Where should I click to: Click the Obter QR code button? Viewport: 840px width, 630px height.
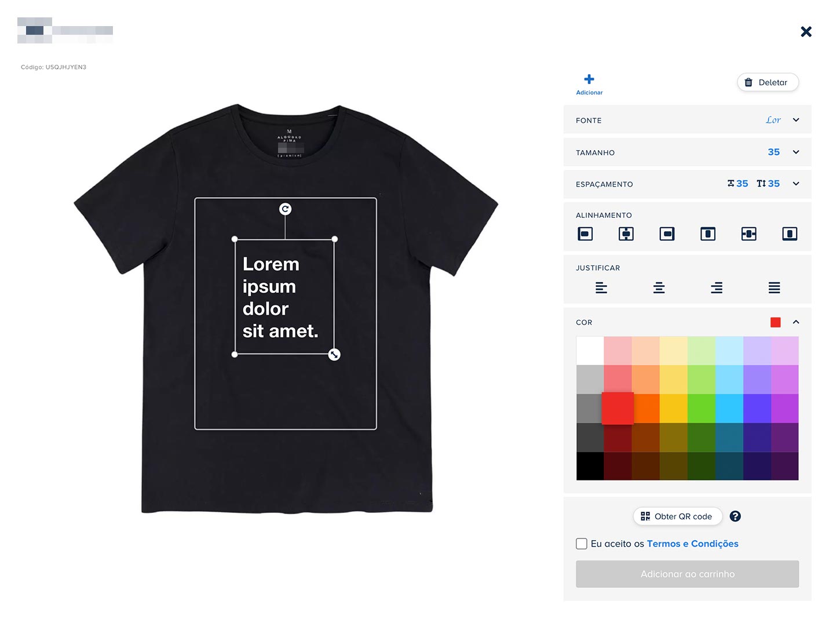tap(677, 516)
